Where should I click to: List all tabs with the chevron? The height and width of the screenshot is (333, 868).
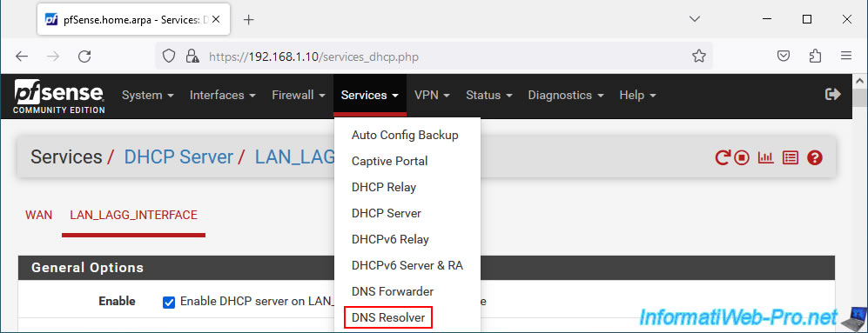click(695, 19)
